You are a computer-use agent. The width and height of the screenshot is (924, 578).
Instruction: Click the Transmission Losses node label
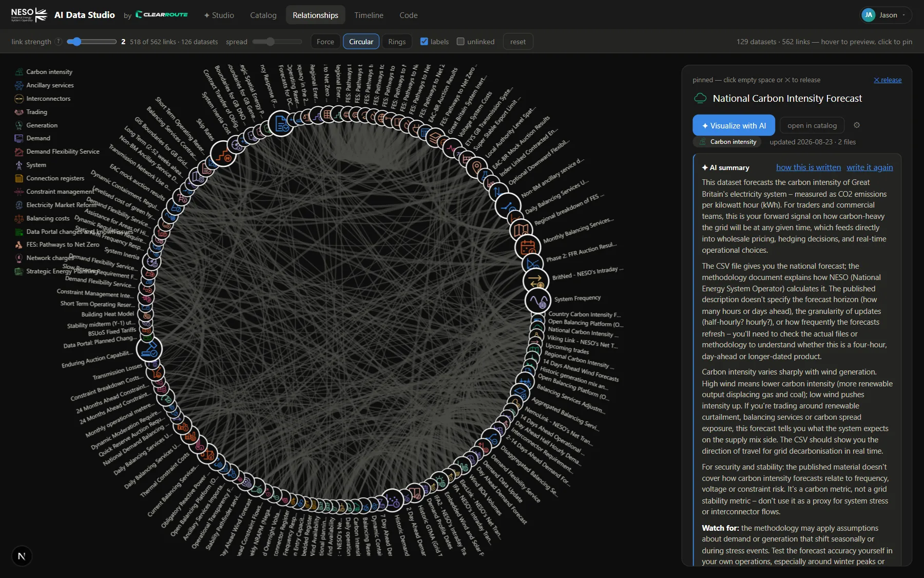(118, 372)
